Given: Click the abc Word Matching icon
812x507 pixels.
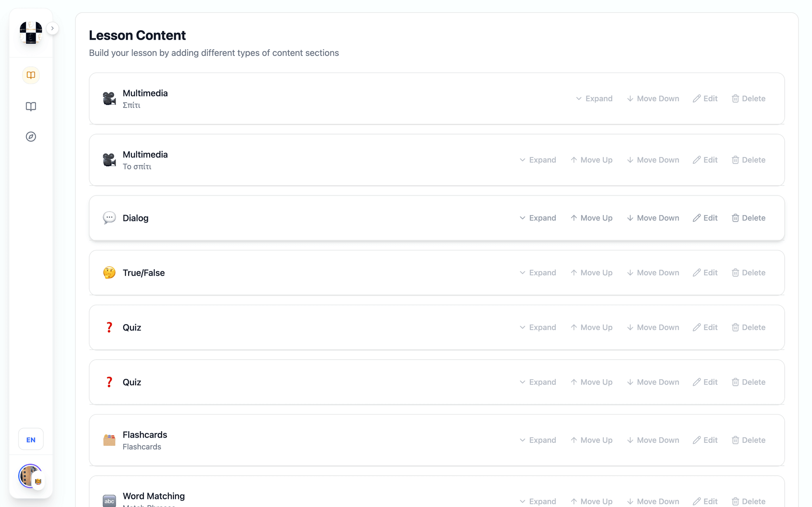Looking at the screenshot, I should (109, 501).
